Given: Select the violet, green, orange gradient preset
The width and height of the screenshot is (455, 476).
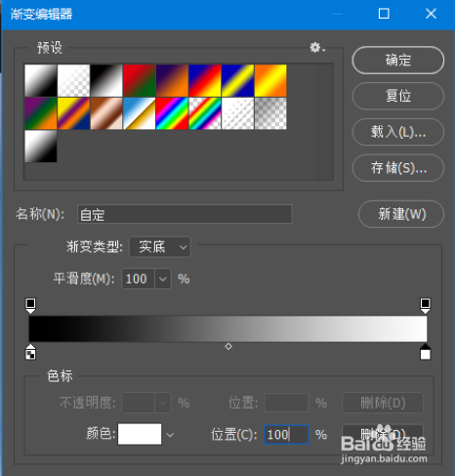Looking at the screenshot, I should click(41, 113).
